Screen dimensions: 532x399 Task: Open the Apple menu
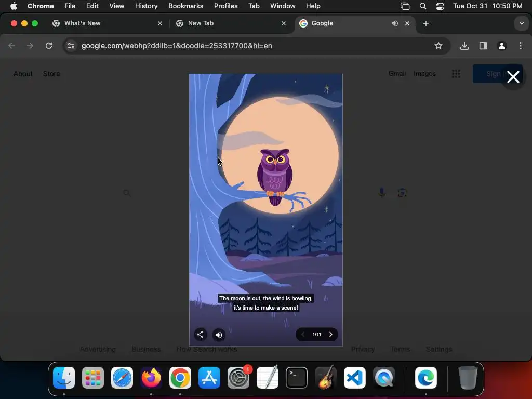pyautogui.click(x=14, y=6)
